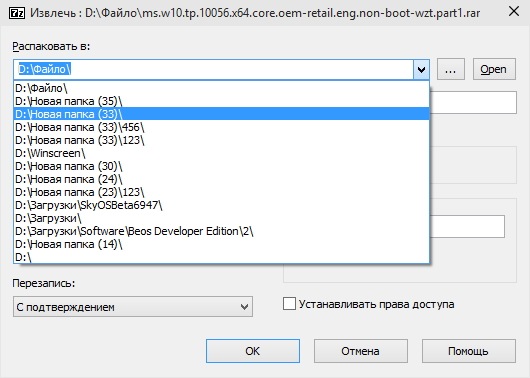Choose 'D:\Новая папка (35)\' in the list
Screen dimensions: 530x378
tap(221, 101)
